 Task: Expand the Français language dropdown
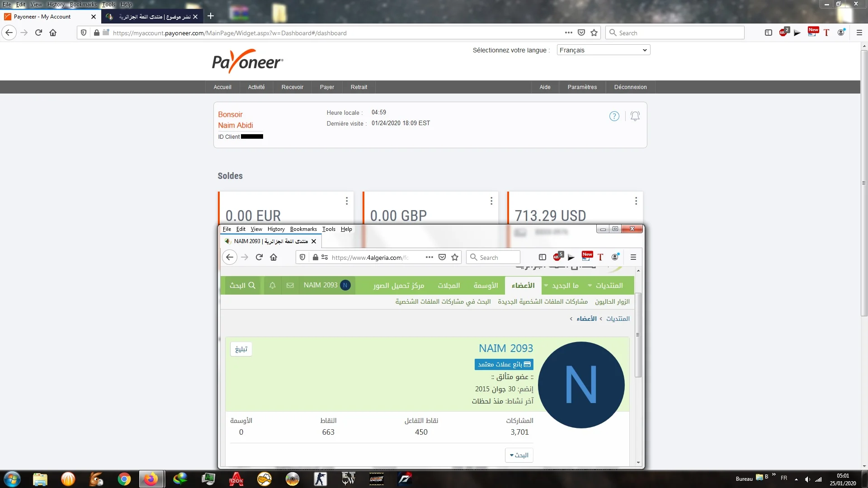(x=604, y=50)
